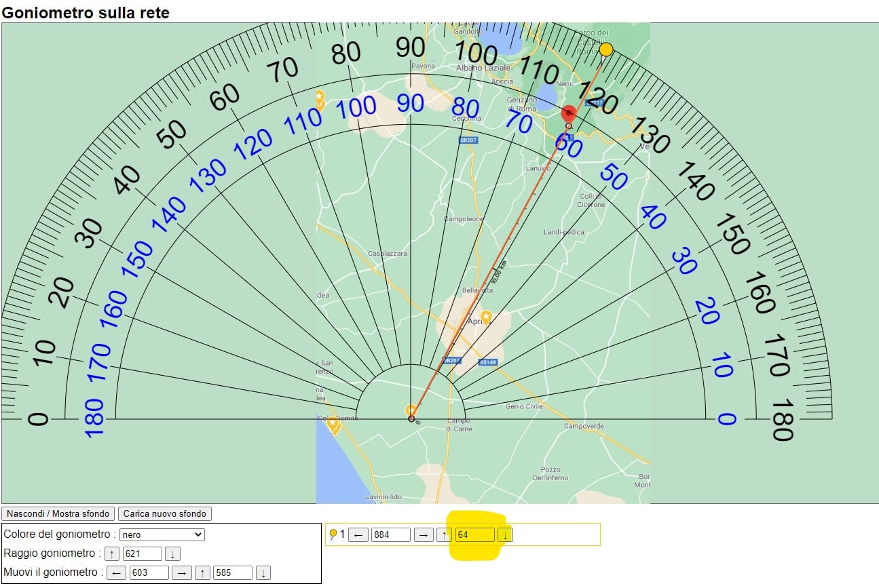The height and width of the screenshot is (588, 879).
Task: Increase Raggio goniometro with up arrow
Action: [x=112, y=553]
